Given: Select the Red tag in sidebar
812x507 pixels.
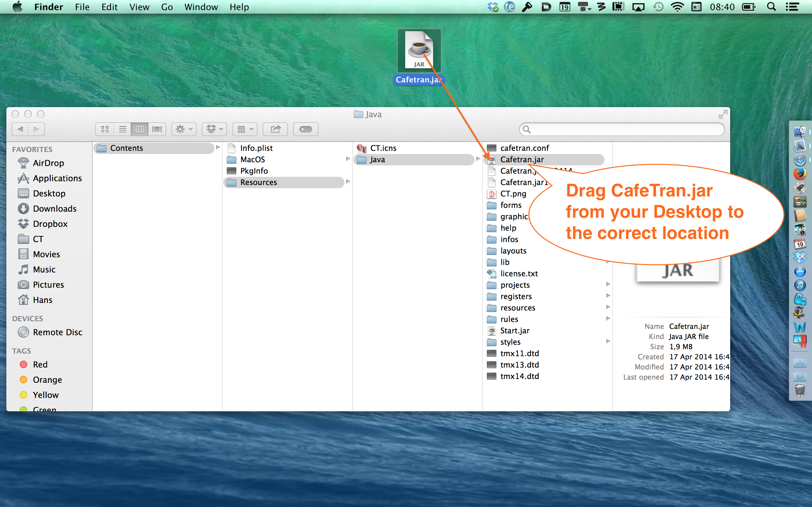Looking at the screenshot, I should coord(40,364).
